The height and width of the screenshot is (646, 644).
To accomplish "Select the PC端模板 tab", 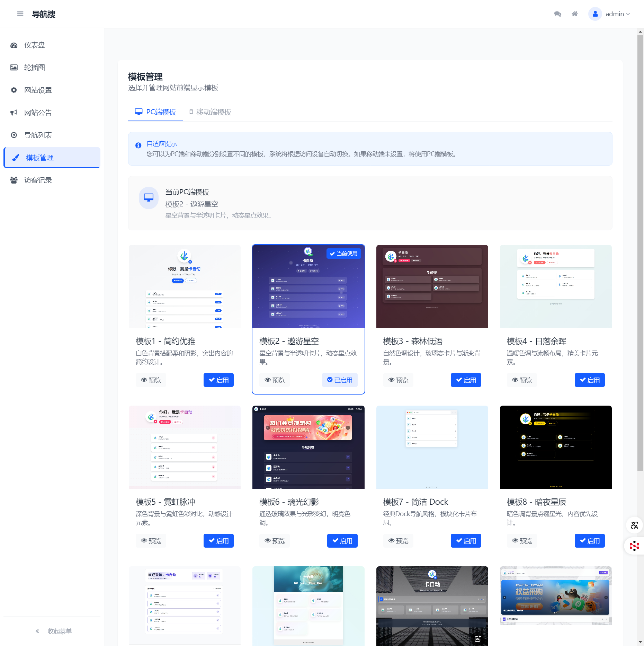I will 155,112.
